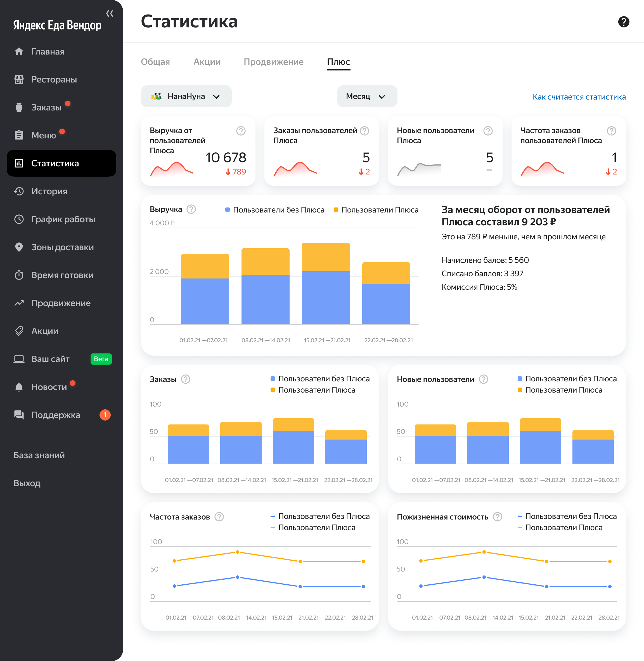Toggle Пользователи без Плюса legend in Выручка

[x=275, y=210]
